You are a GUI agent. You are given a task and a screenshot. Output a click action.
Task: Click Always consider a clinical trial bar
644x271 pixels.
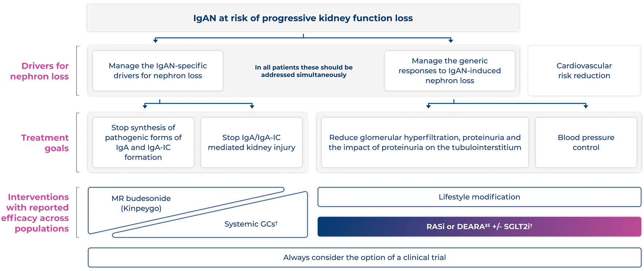pyautogui.click(x=364, y=258)
